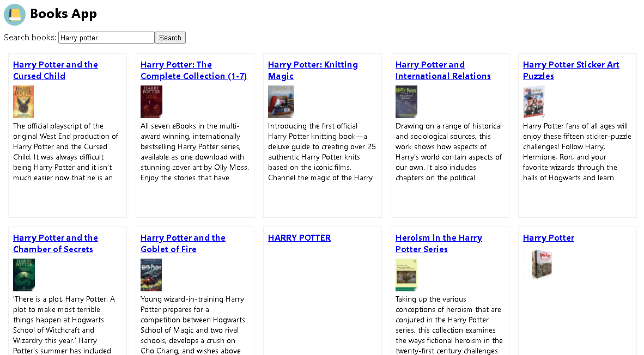This screenshot has height=355, width=644.
Task: Click the Search button
Action: point(170,38)
